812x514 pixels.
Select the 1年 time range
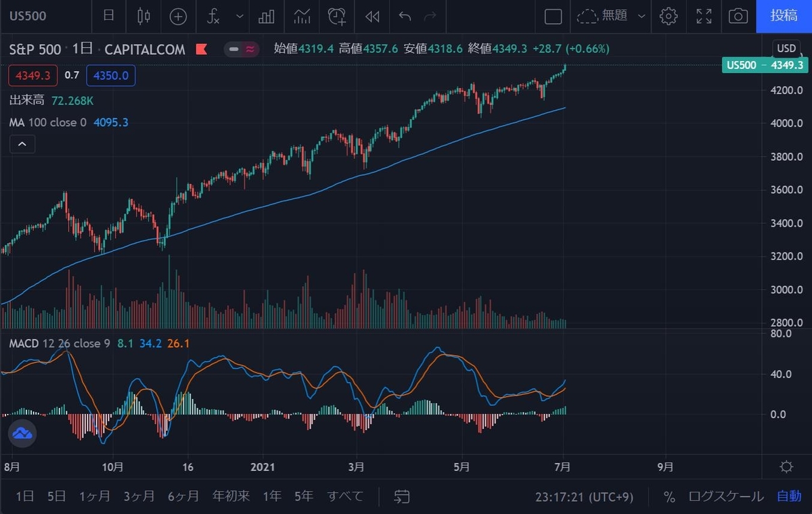click(272, 496)
